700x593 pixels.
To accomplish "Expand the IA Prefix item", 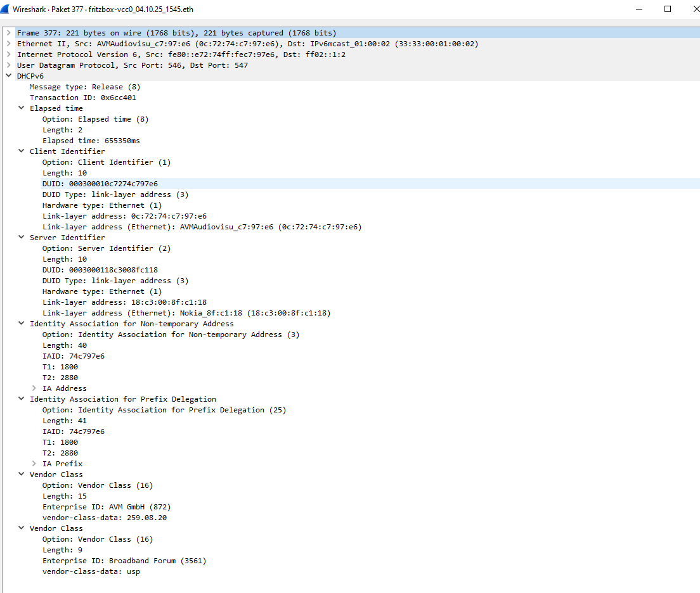I will coord(34,463).
